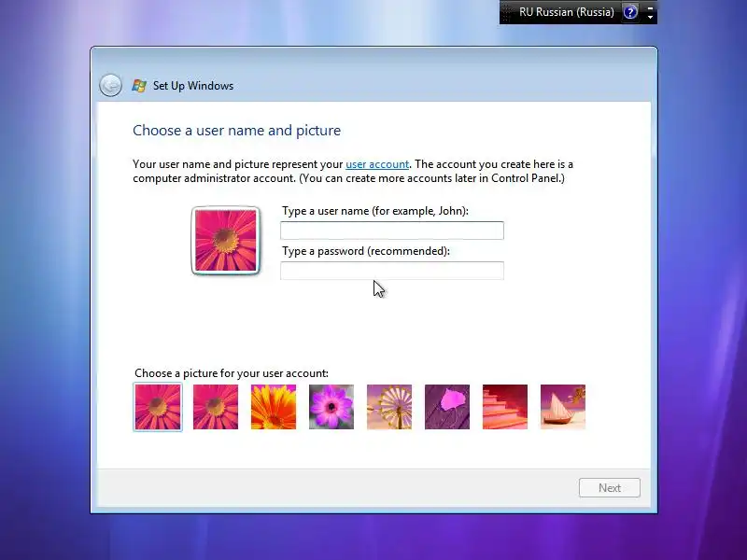Select RU Russian (Russia) input language
Viewport: 747px width, 560px height.
566,12
